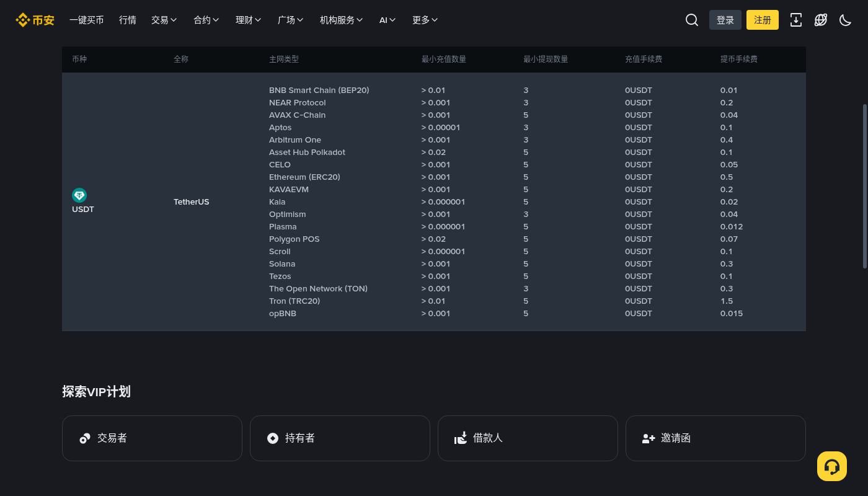
Task: Open the search magnifier icon
Action: (692, 20)
